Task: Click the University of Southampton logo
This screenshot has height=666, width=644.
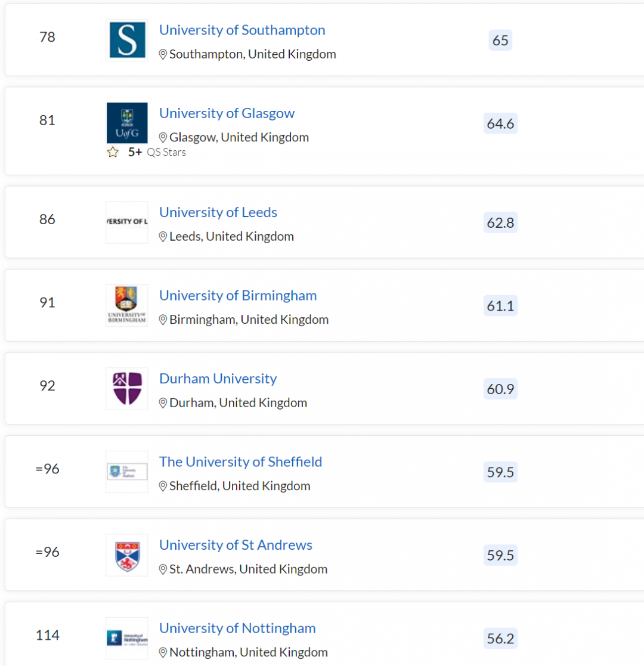Action: [x=127, y=40]
